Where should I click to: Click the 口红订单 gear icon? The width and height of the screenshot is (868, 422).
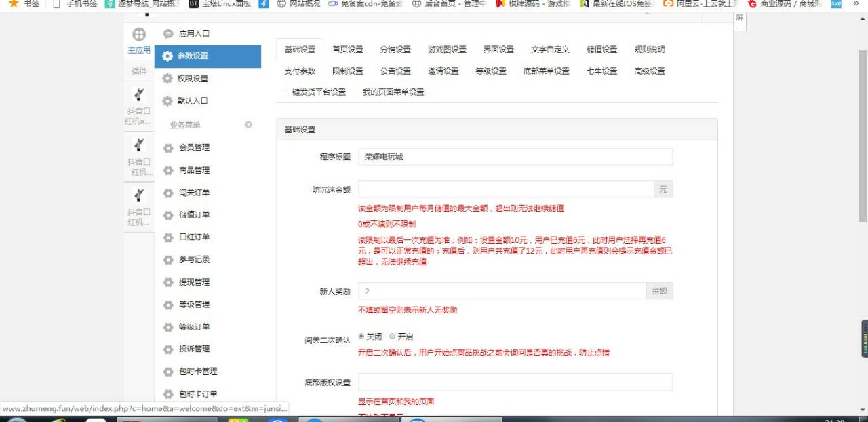(x=168, y=237)
